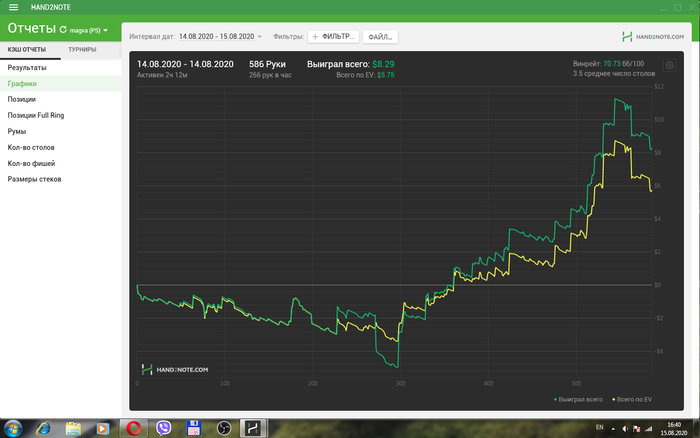Launch Internet Explorer from taskbar

(x=43, y=429)
